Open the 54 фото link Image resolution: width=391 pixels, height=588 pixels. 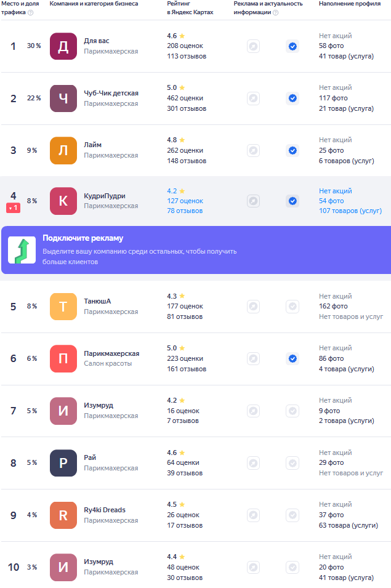tap(331, 201)
